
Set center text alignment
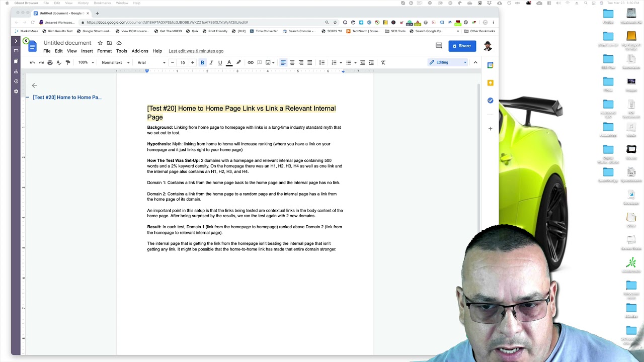pyautogui.click(x=292, y=62)
